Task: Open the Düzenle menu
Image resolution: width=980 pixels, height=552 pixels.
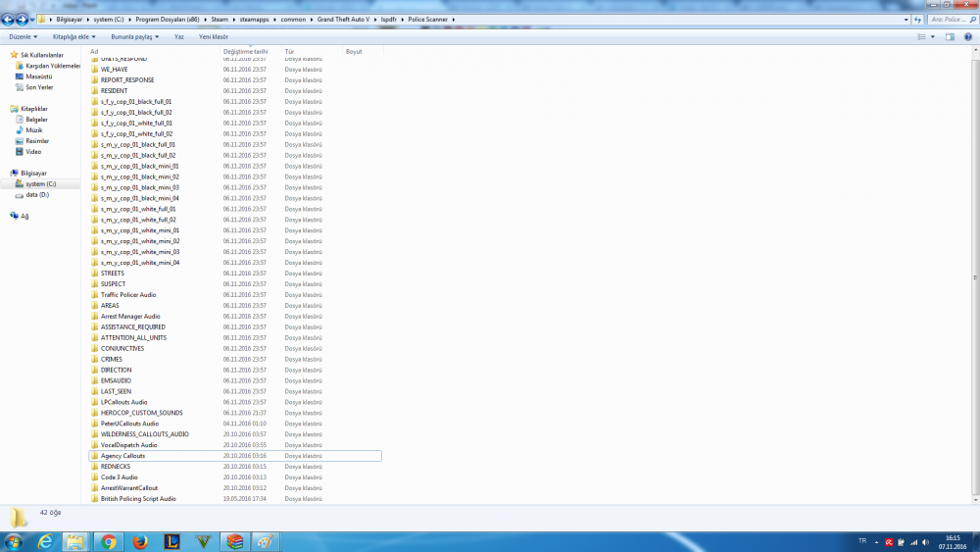Action: click(24, 37)
